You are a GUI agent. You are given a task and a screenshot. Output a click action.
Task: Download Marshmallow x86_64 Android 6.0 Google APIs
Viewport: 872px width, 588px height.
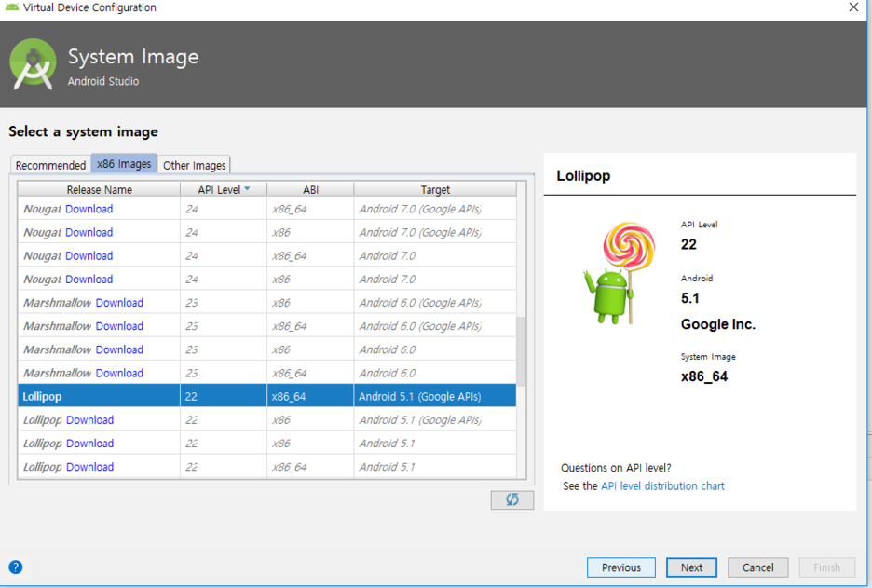119,325
